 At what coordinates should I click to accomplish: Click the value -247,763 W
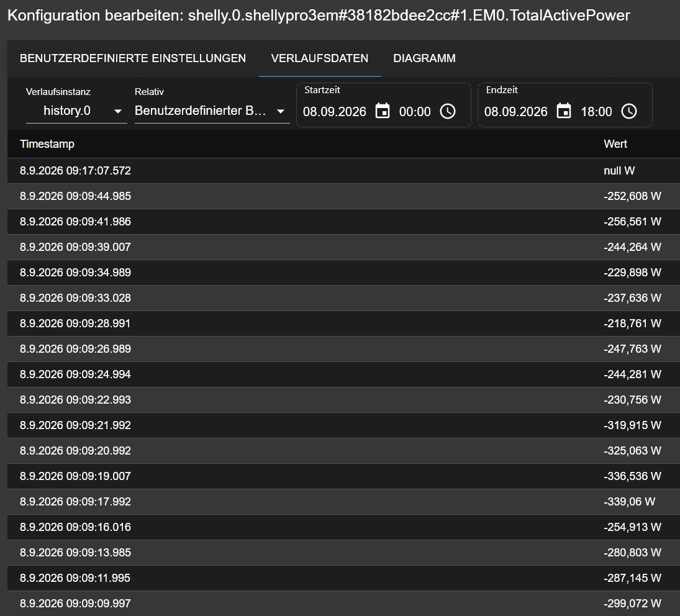coord(632,349)
